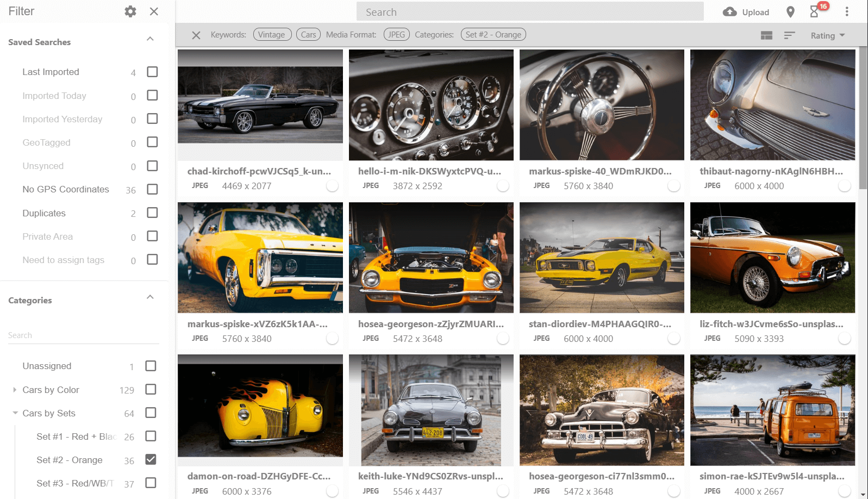
Task: Remove the Vintage keyword filter chip
Action: coord(272,35)
